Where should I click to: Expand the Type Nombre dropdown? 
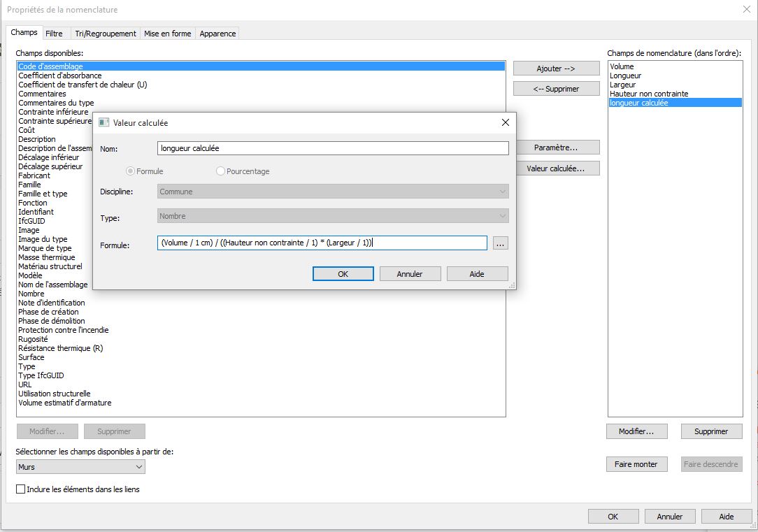[x=334, y=217]
